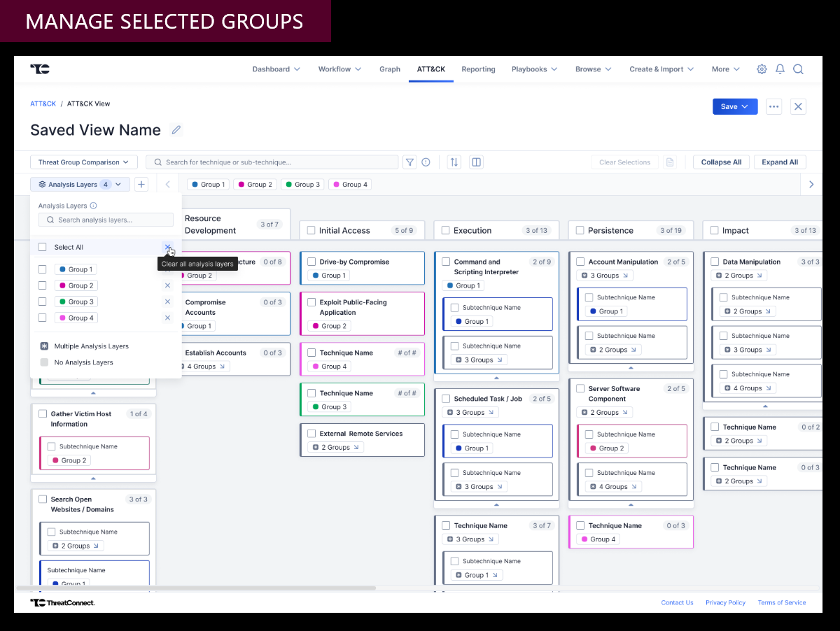Open Reporting tab

pyautogui.click(x=478, y=69)
